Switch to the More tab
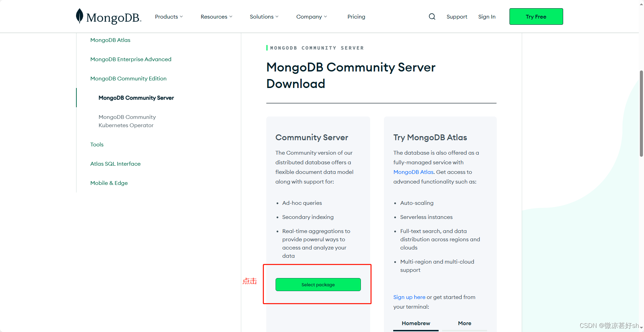644x332 pixels. [x=464, y=323]
